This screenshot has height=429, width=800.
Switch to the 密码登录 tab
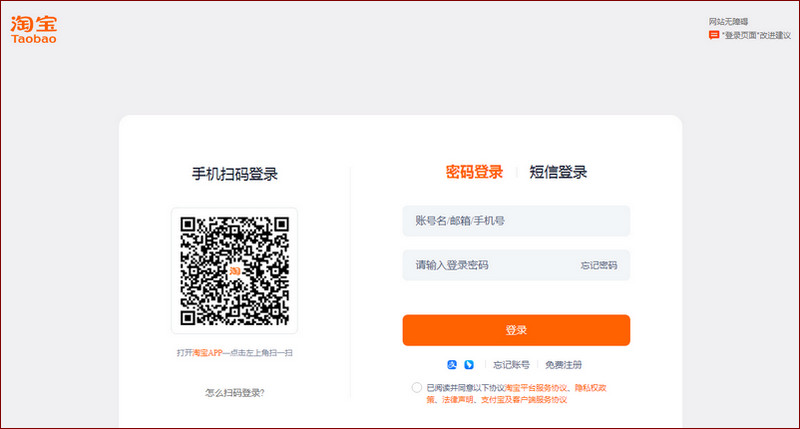474,172
